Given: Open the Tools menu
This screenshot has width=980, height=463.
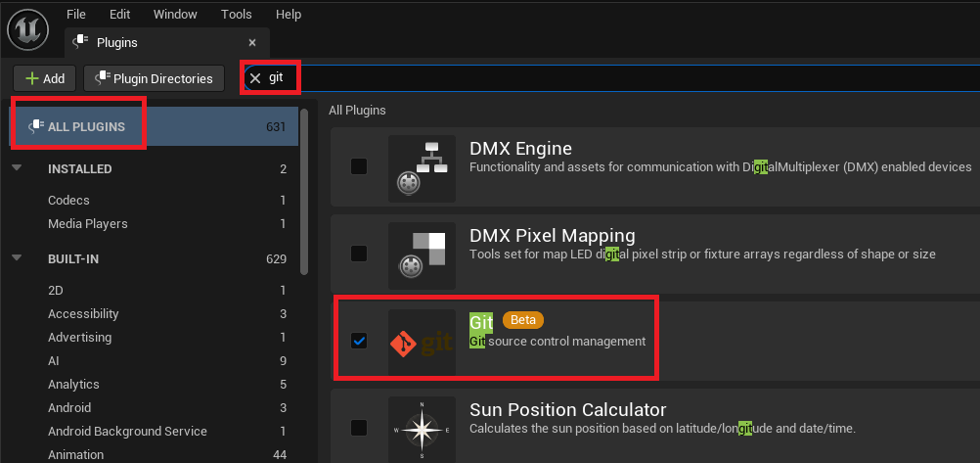Looking at the screenshot, I should point(237,14).
